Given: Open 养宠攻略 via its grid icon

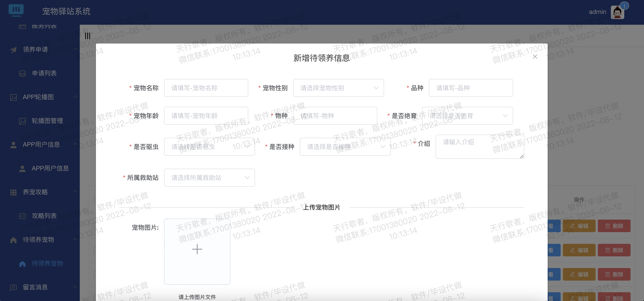Looking at the screenshot, I should click(x=13, y=192).
